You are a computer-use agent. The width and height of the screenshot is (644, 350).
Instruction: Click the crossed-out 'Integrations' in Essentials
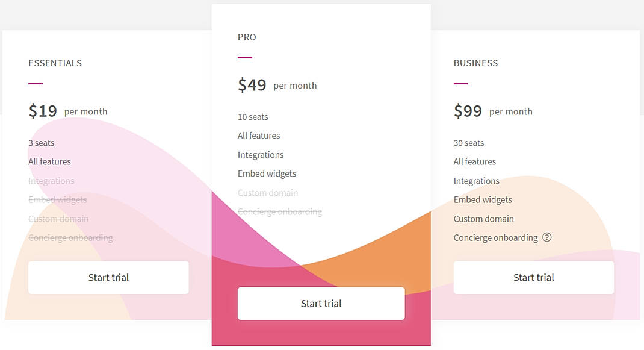[51, 181]
